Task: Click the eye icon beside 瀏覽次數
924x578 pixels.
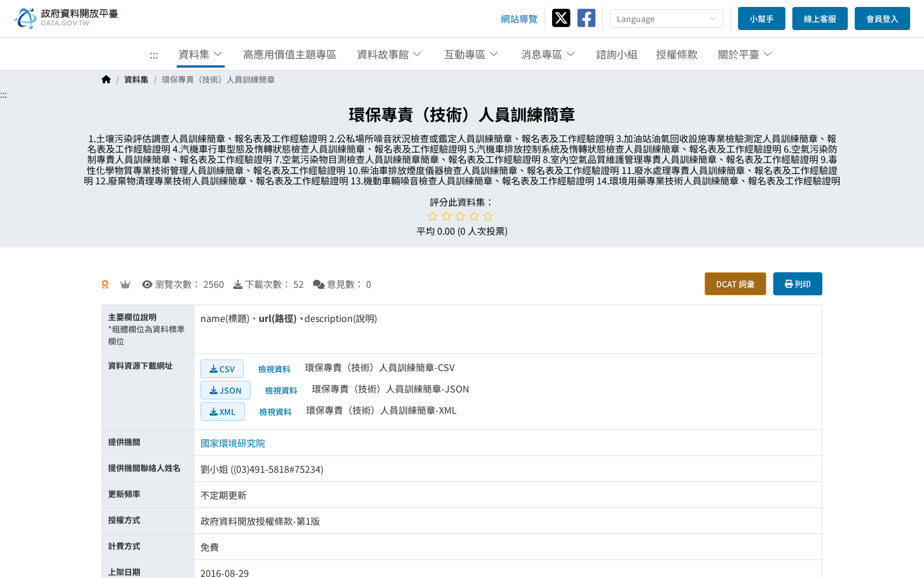Action: coord(147,284)
